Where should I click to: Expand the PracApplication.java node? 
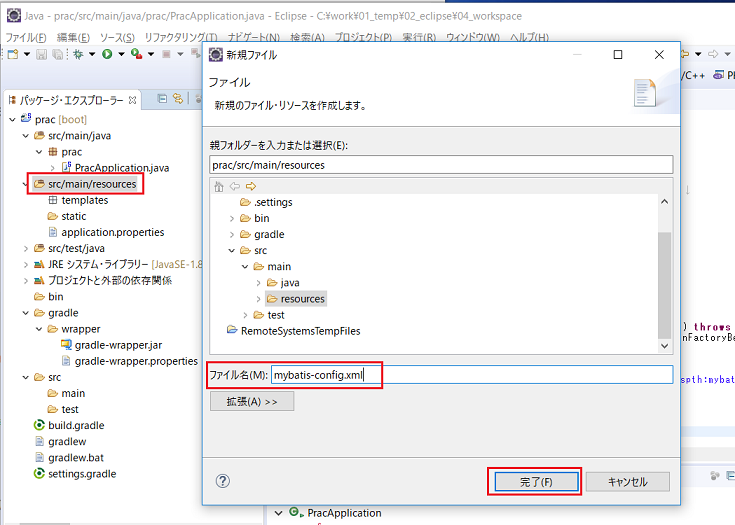click(x=52, y=168)
